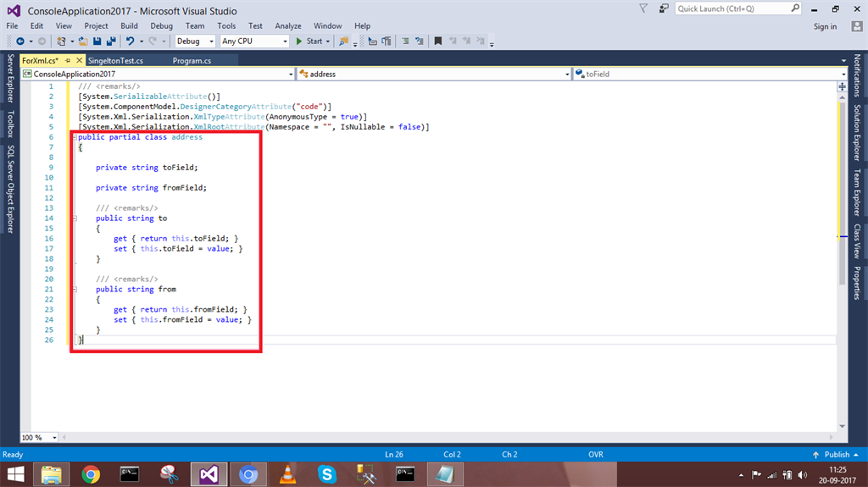Click the Quick Launch search magnifier

pos(795,8)
